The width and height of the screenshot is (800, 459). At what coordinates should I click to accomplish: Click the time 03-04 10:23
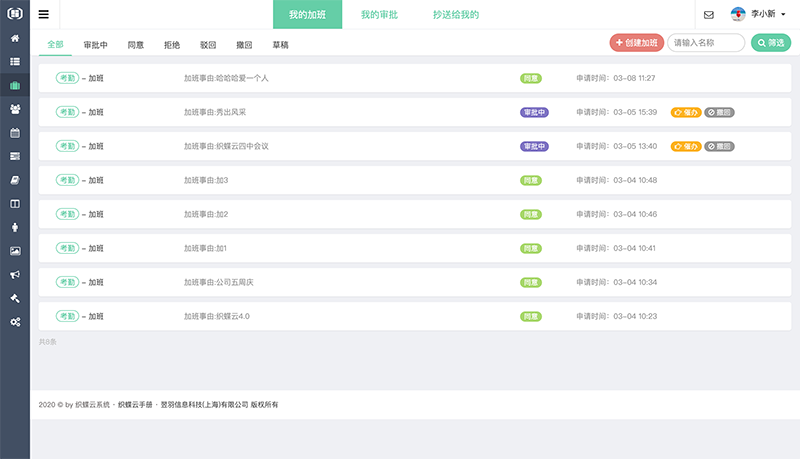pos(635,316)
